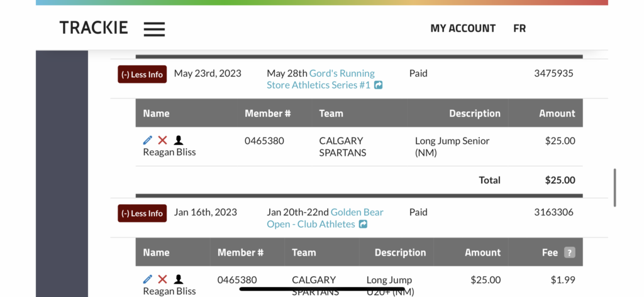The image size is (644, 297).
Task: Edit the Golden Bear Open entry pencil
Action: (x=147, y=279)
